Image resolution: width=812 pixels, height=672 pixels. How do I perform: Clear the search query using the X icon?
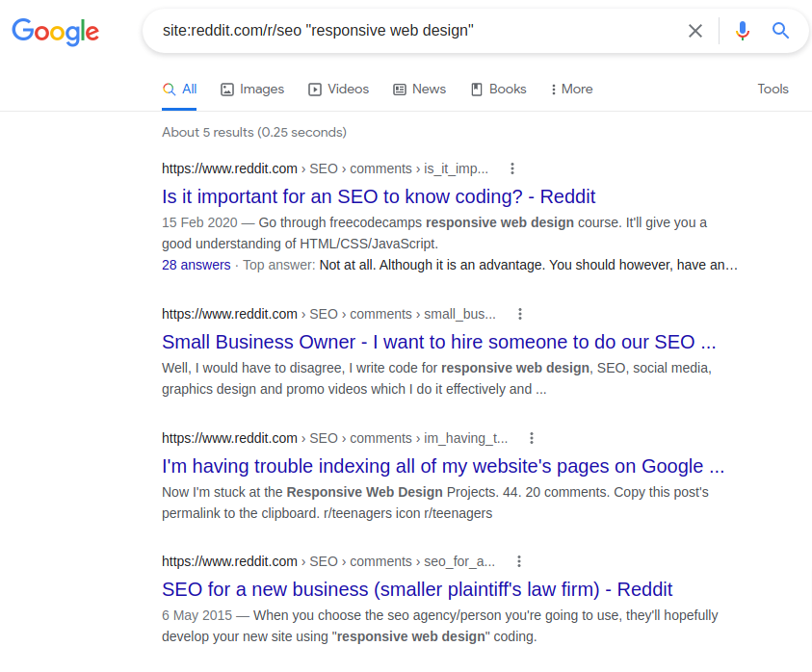pyautogui.click(x=695, y=31)
